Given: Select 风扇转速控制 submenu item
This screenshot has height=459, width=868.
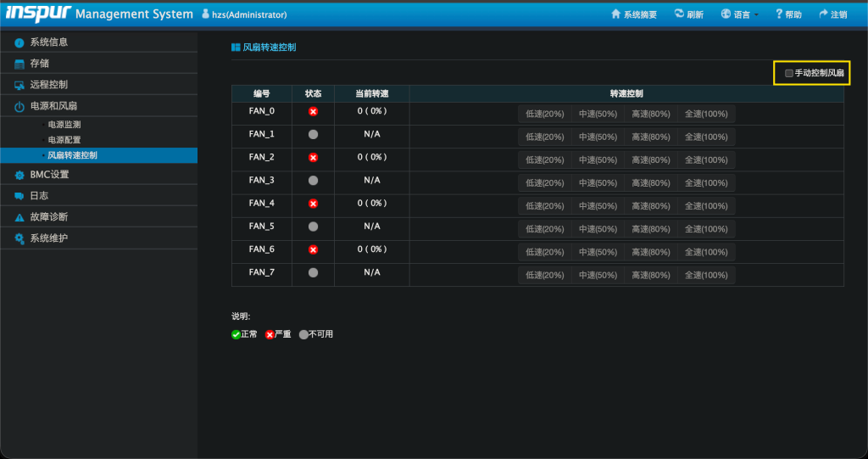Looking at the screenshot, I should 99,155.
